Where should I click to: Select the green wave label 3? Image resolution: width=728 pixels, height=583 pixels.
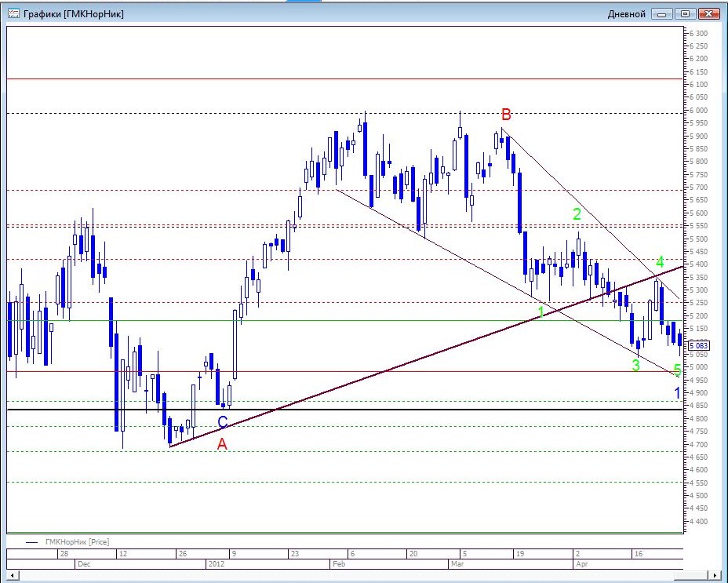click(636, 365)
